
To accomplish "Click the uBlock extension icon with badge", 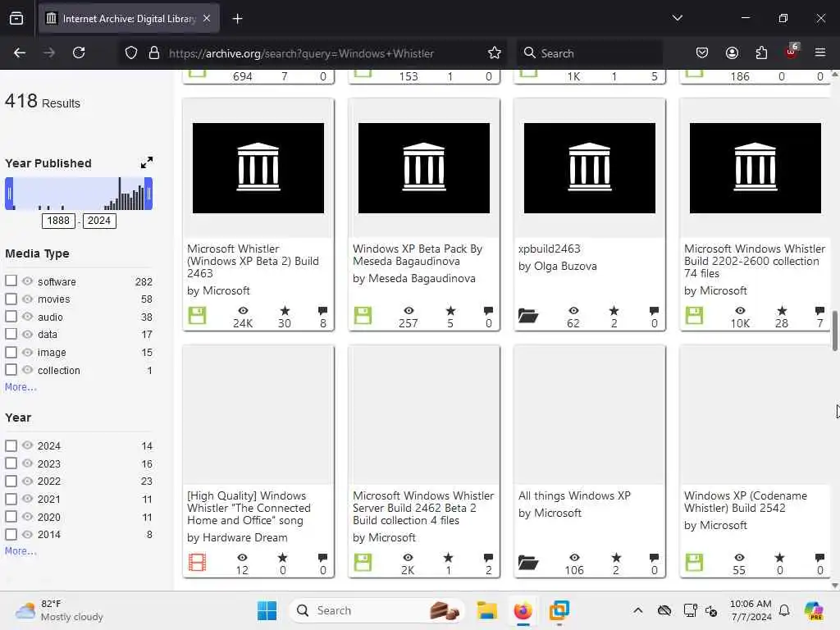I will coord(792,52).
